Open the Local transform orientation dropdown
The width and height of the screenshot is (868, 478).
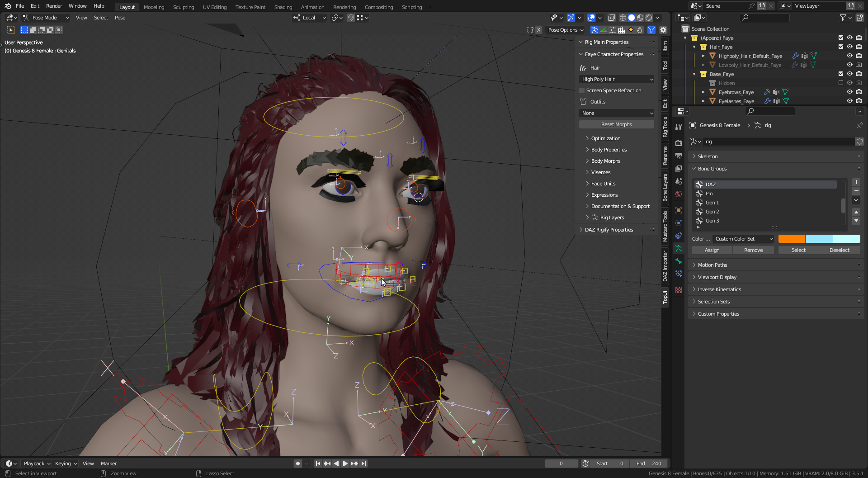310,18
